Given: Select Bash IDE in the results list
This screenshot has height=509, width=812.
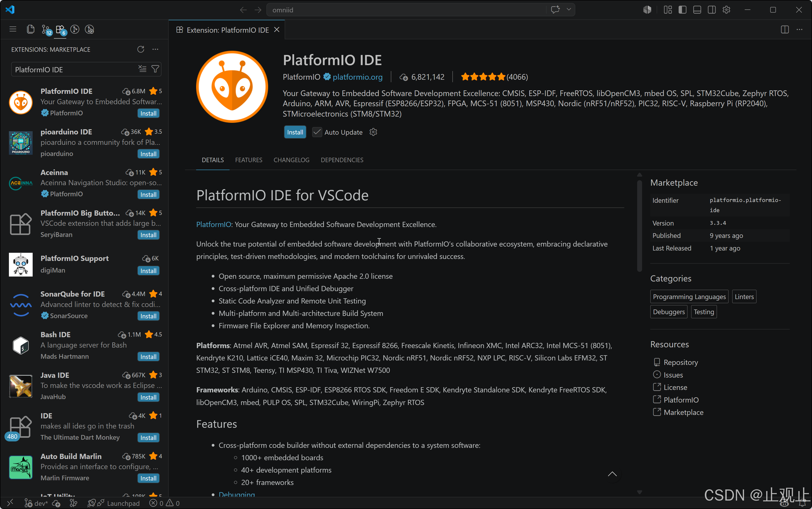Looking at the screenshot, I should pyautogui.click(x=84, y=345).
